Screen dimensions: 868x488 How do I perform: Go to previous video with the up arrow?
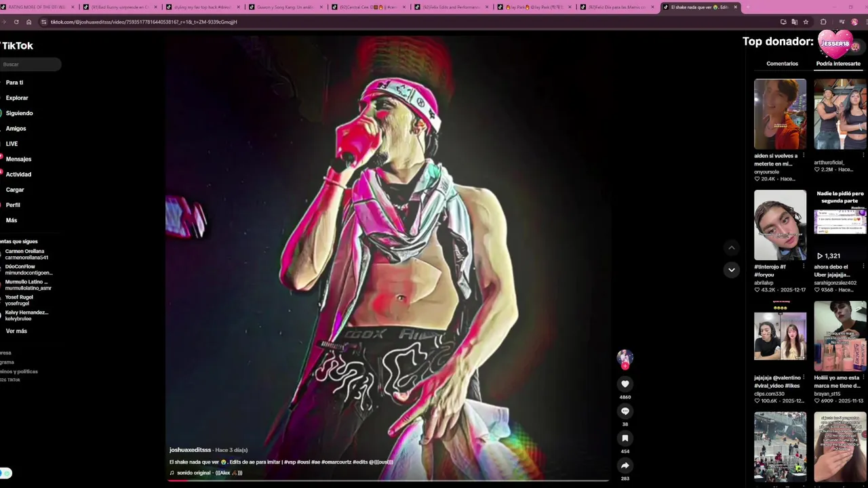[x=731, y=248]
